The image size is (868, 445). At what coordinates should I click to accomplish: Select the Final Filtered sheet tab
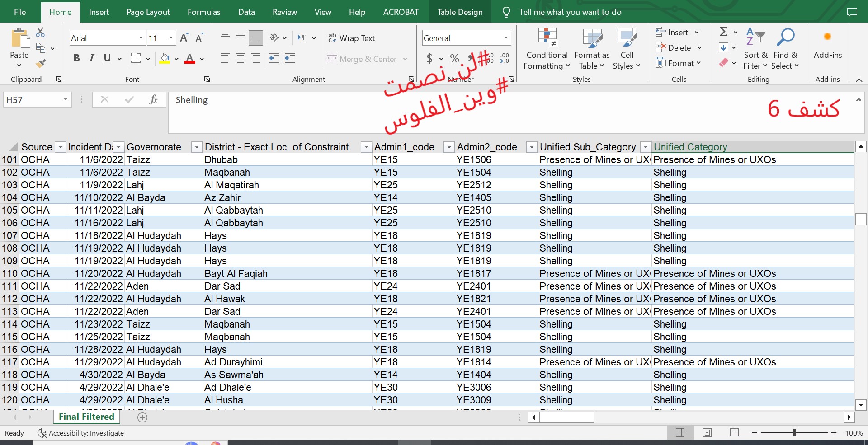[x=86, y=417]
